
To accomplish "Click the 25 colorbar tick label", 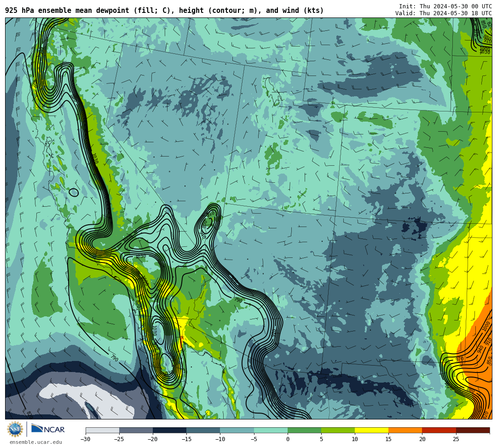I will click(456, 439).
